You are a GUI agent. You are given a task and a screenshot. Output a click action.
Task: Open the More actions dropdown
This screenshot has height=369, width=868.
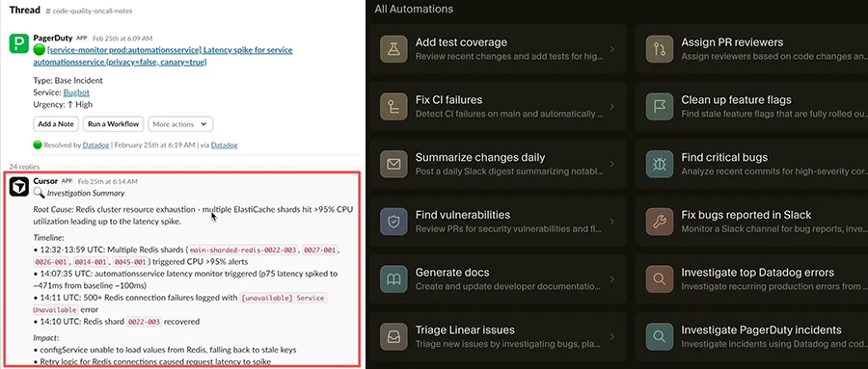tap(180, 124)
